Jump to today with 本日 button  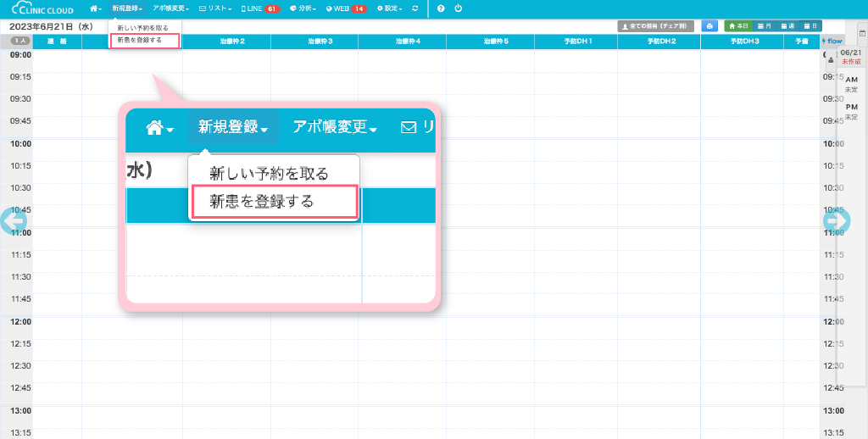739,26
